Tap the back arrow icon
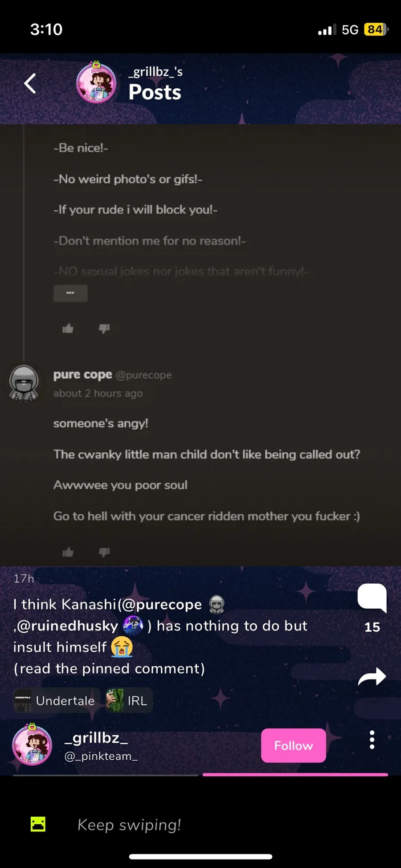Viewport: 401px width, 868px height. pyautogui.click(x=30, y=83)
